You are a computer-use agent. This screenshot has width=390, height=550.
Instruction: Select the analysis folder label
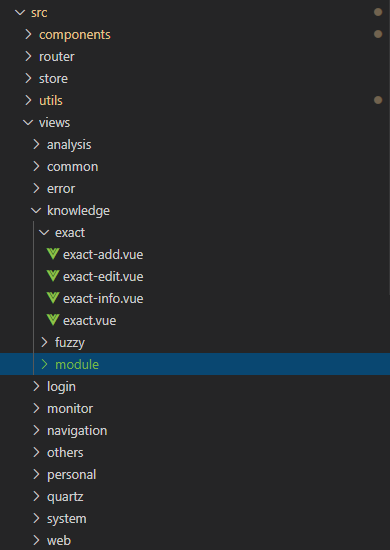(x=69, y=145)
